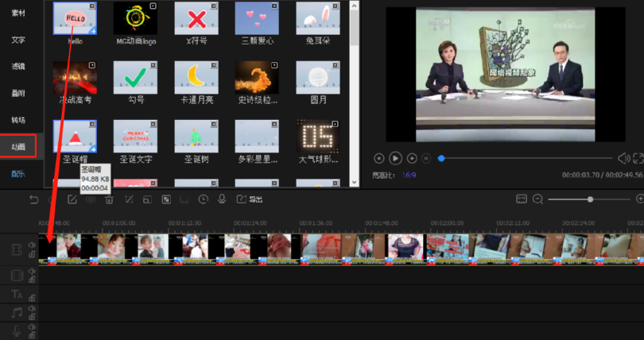Click the delete trash can icon

109,199
